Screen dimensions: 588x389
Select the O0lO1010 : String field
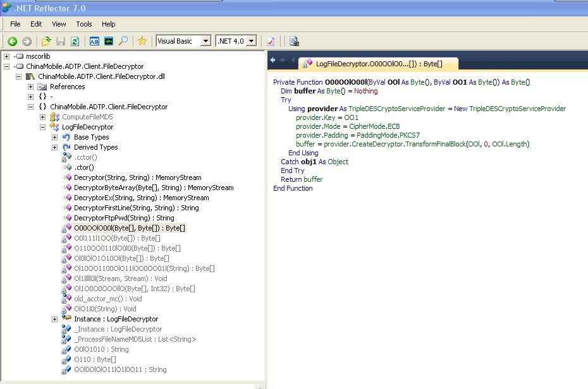[101, 349]
